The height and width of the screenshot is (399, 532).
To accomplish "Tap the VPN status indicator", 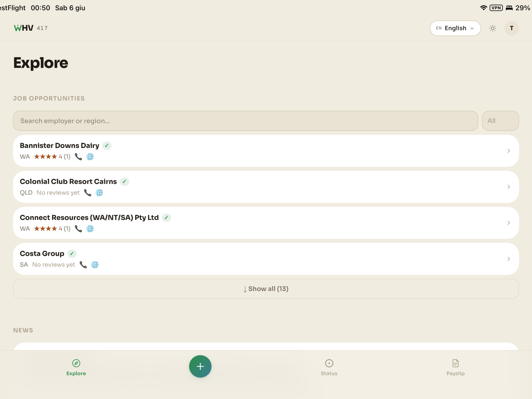I will [496, 8].
